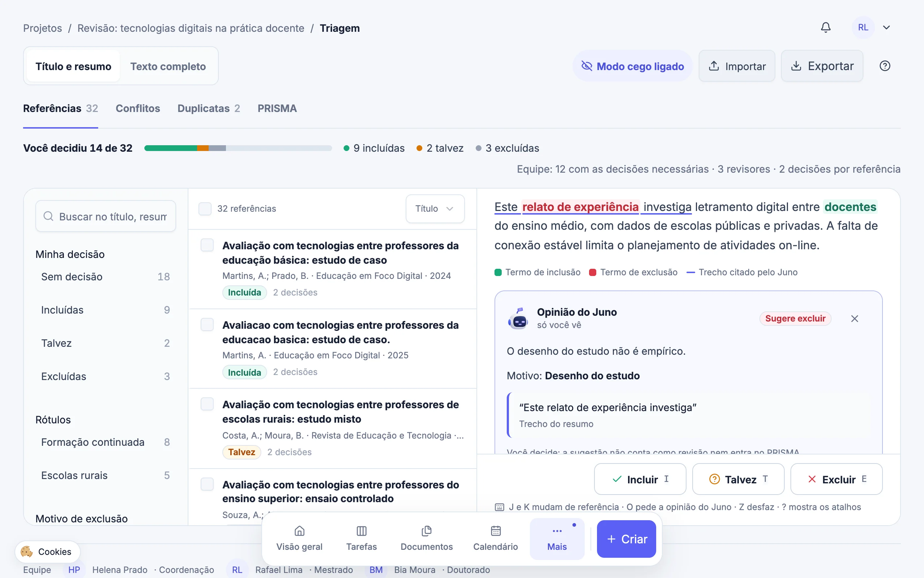Click Bia Moura's BM avatar
The image size is (924, 578).
point(376,570)
